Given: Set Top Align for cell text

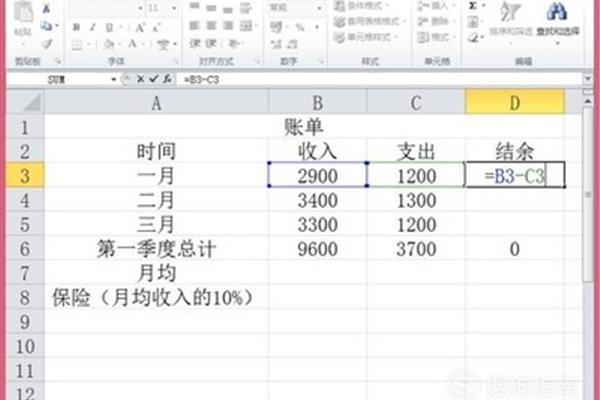Looking at the screenshot, I should tap(194, 6).
